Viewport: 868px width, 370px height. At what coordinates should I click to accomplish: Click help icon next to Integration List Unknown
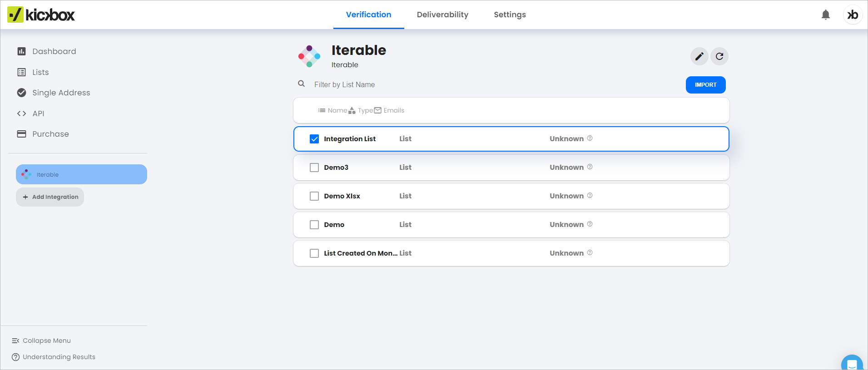pyautogui.click(x=590, y=138)
